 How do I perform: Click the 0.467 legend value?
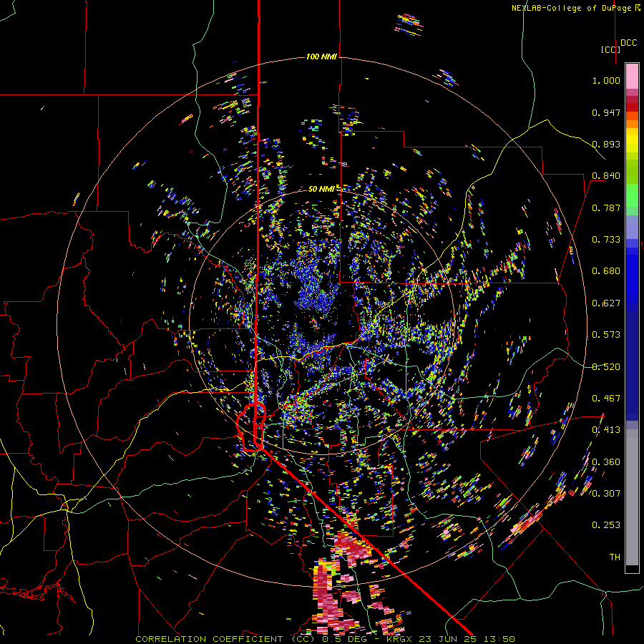[x=606, y=399]
